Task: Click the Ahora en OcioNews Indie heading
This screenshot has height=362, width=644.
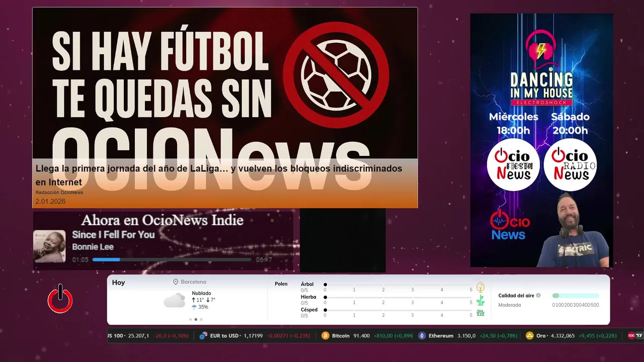Action: tap(163, 220)
